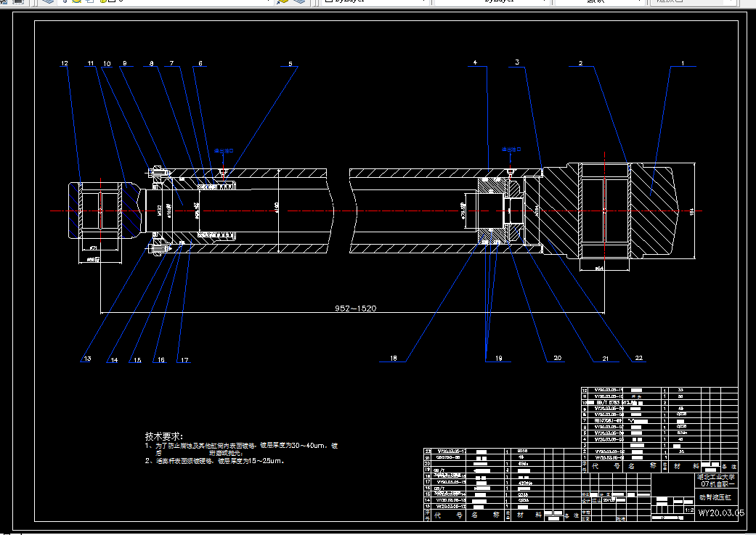
Task: Click 代号 header in the left parts list
Action: tap(449, 515)
